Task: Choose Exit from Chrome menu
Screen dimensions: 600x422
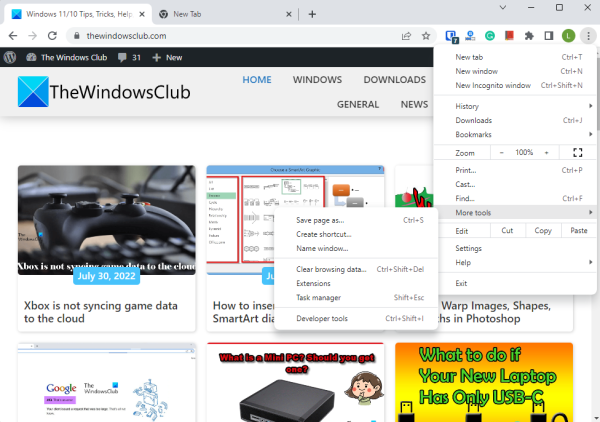Action: [x=515, y=283]
